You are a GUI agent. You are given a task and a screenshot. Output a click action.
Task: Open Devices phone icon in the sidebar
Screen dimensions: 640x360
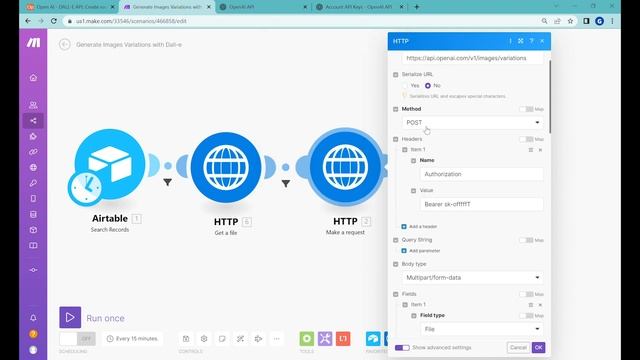coord(33,198)
